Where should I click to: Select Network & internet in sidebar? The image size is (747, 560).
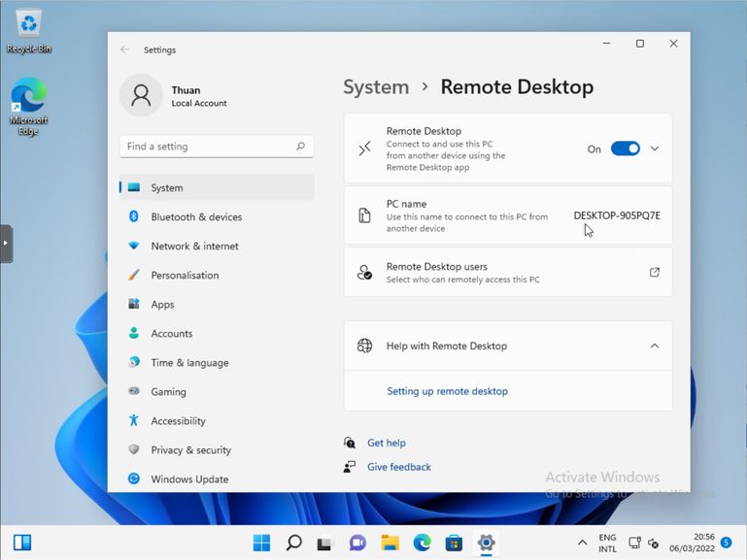coord(194,247)
